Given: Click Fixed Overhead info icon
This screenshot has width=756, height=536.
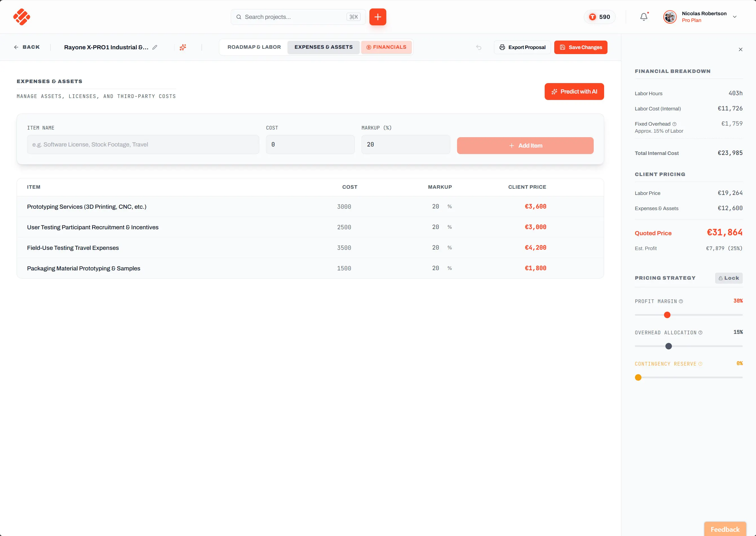Looking at the screenshot, I should point(675,124).
